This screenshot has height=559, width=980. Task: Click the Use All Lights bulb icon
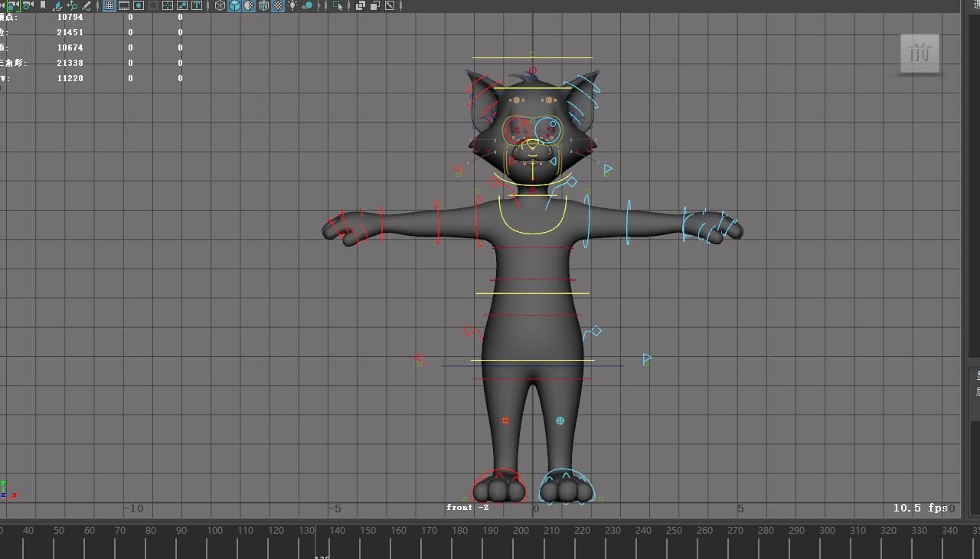pyautogui.click(x=292, y=5)
